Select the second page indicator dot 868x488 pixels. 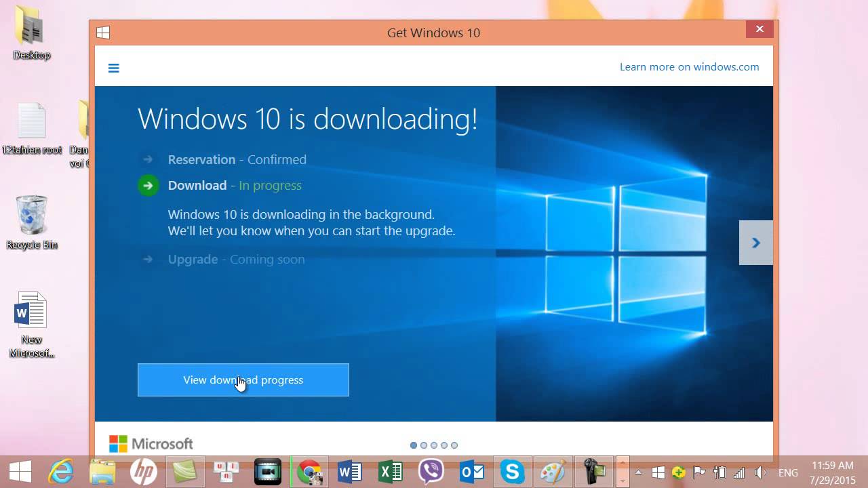(424, 445)
